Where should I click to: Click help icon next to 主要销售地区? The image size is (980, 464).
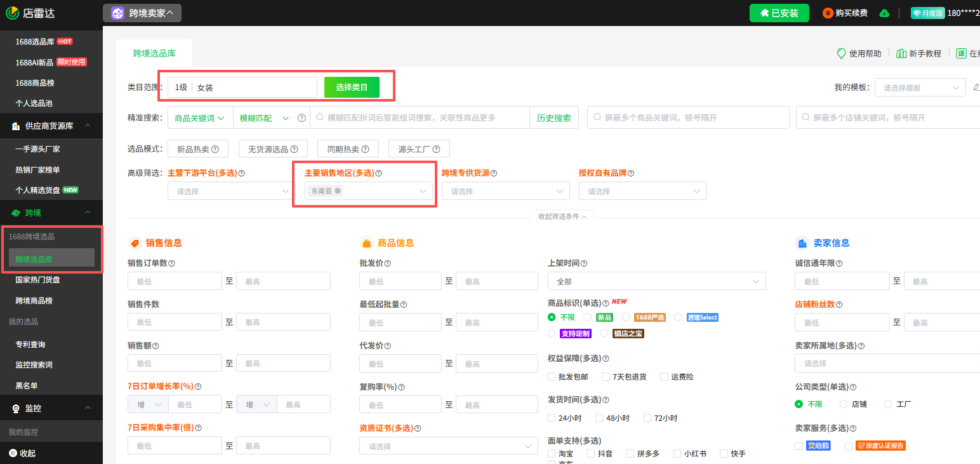click(378, 173)
